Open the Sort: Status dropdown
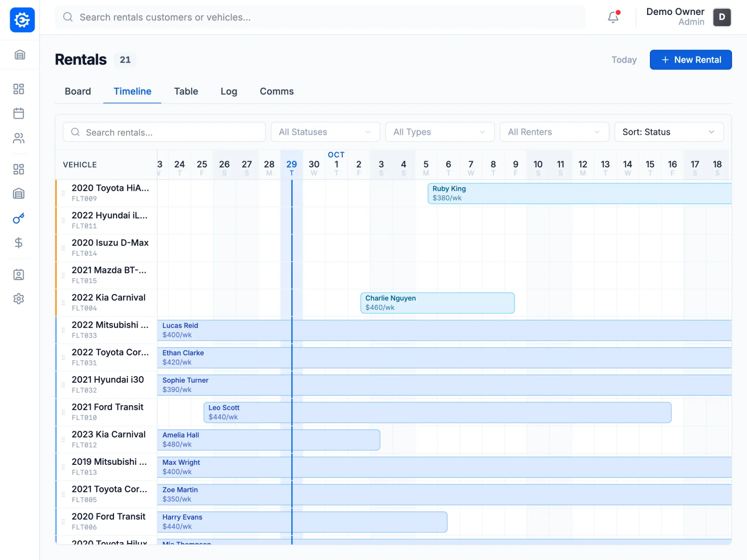 tap(669, 132)
